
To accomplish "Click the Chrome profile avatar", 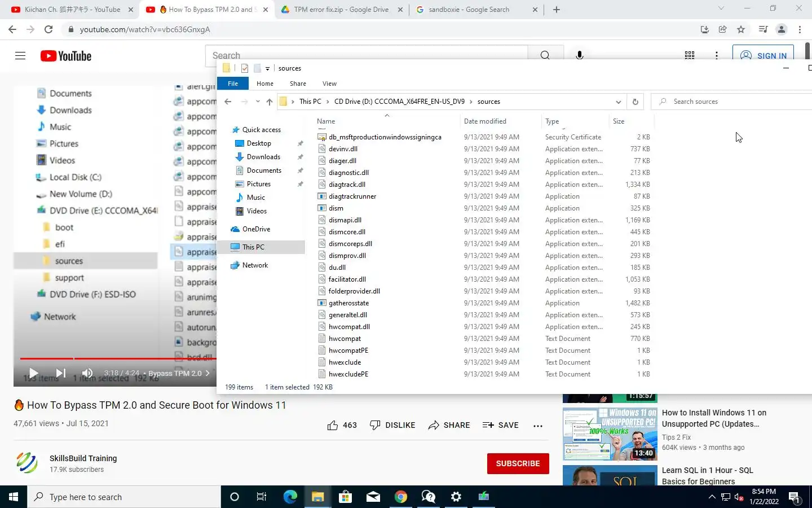I will (x=782, y=29).
